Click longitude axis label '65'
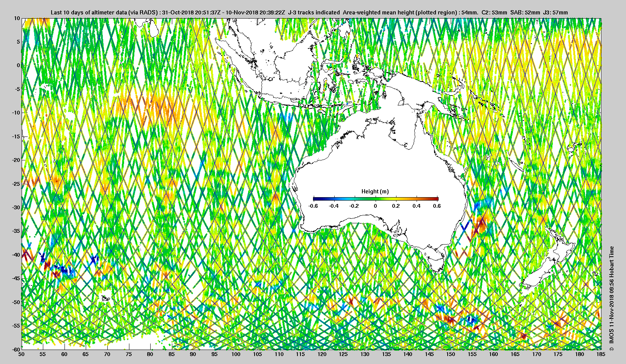This screenshot has height=364, width=626. pyautogui.click(x=86, y=354)
